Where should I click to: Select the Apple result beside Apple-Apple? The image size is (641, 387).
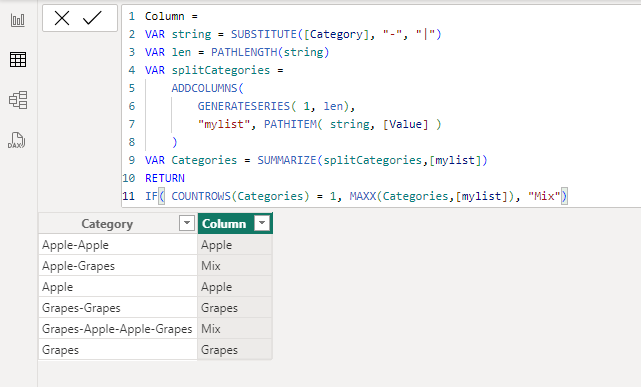pyautogui.click(x=235, y=245)
